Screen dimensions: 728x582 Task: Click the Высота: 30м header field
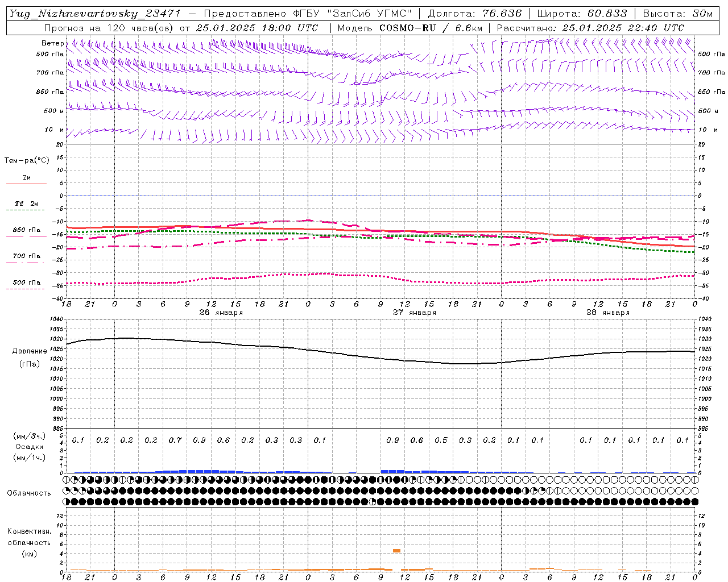[x=677, y=14]
